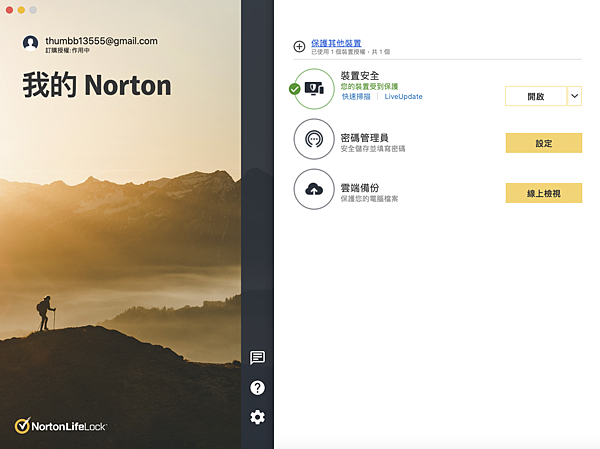Click the LiveUpdate link
This screenshot has height=449, width=600.
click(403, 96)
